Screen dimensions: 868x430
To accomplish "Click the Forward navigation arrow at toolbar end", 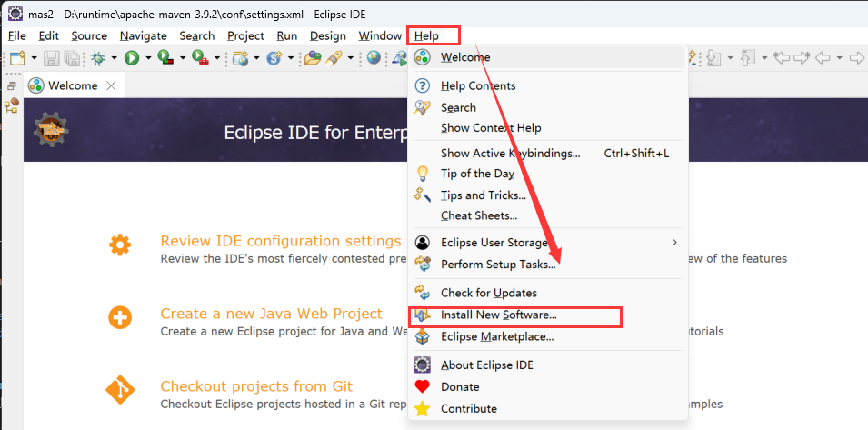I will pos(856,57).
